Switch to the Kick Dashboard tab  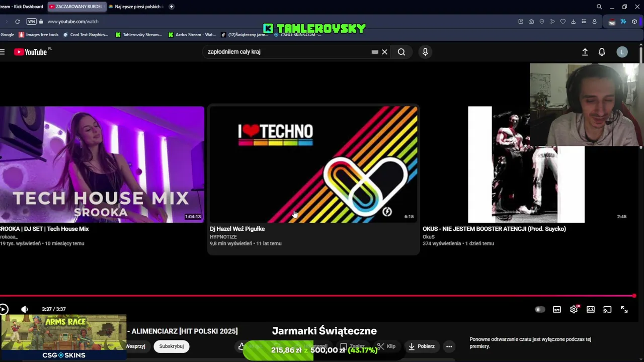22,7
